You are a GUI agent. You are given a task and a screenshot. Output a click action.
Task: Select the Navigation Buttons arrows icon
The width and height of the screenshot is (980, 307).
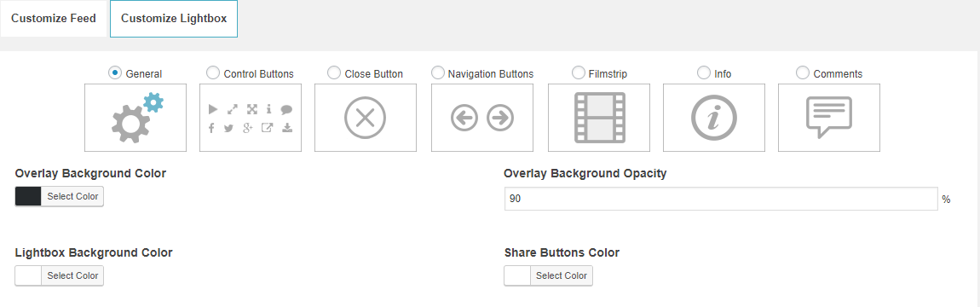pos(482,118)
